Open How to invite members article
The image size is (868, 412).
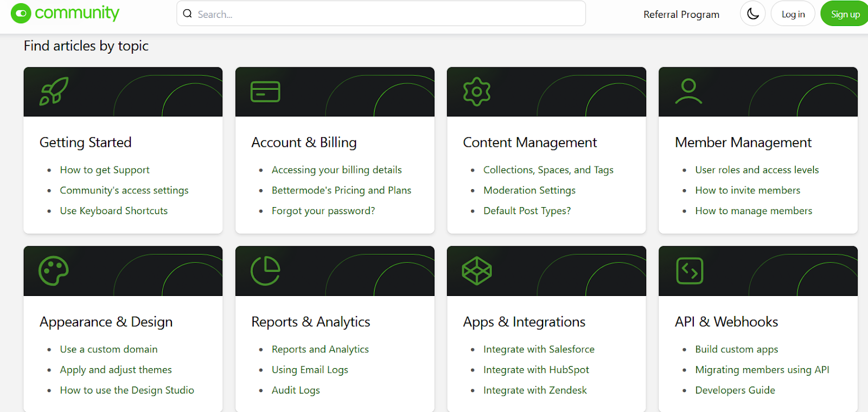(x=748, y=190)
